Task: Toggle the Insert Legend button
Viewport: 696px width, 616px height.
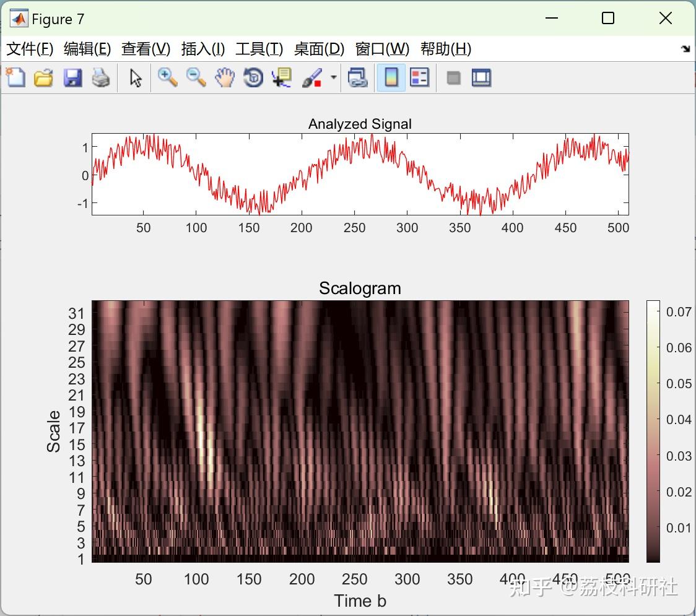Action: point(420,78)
